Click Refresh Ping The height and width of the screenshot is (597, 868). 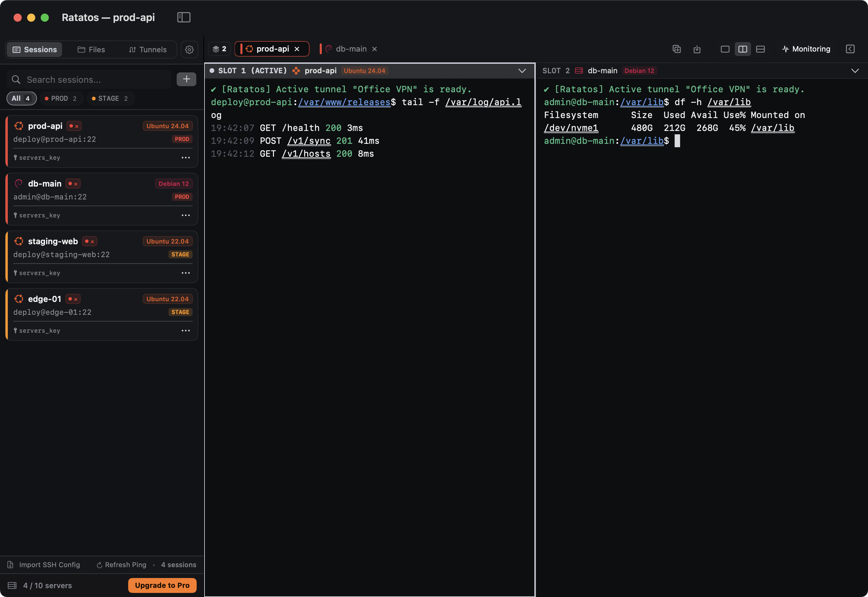point(121,564)
